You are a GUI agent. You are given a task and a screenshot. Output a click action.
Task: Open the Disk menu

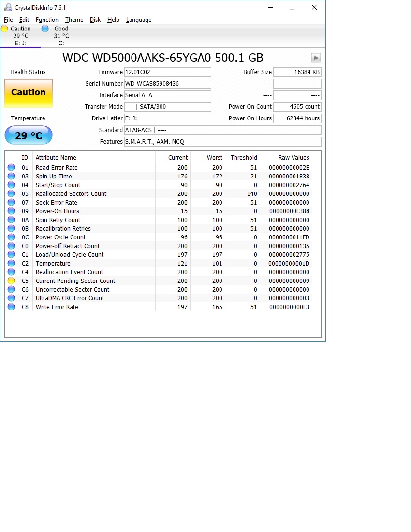95,20
